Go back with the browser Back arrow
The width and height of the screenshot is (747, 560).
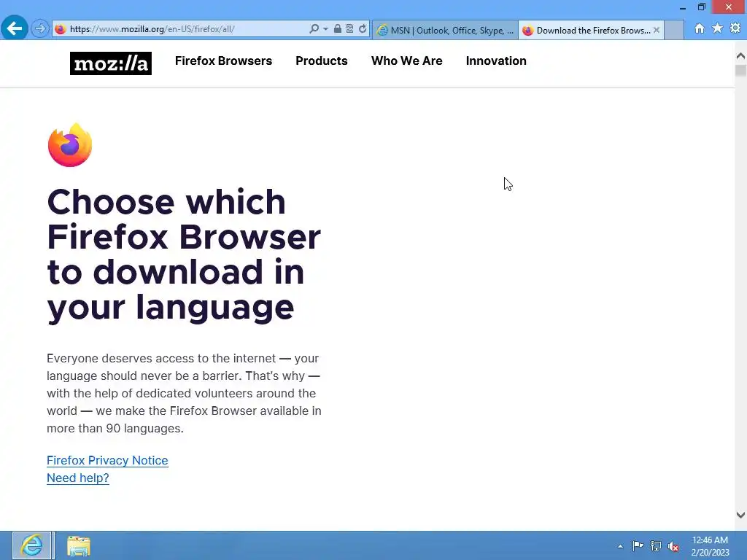coord(15,28)
